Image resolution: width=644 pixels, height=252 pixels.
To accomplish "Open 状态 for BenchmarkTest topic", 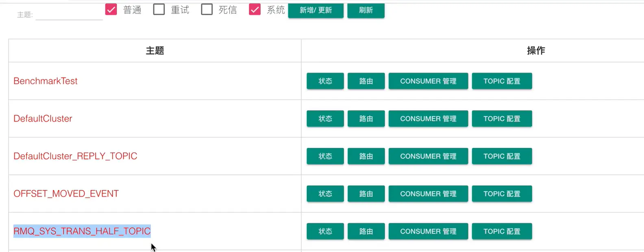I will [325, 81].
